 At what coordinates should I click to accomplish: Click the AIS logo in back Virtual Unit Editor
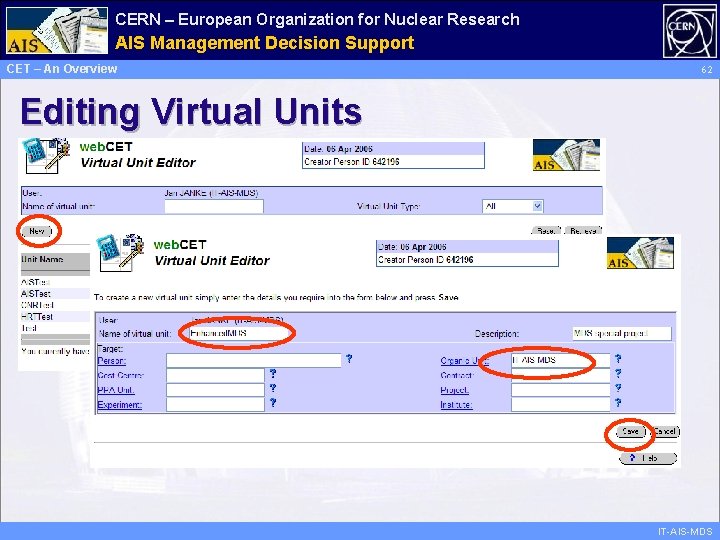(x=566, y=155)
